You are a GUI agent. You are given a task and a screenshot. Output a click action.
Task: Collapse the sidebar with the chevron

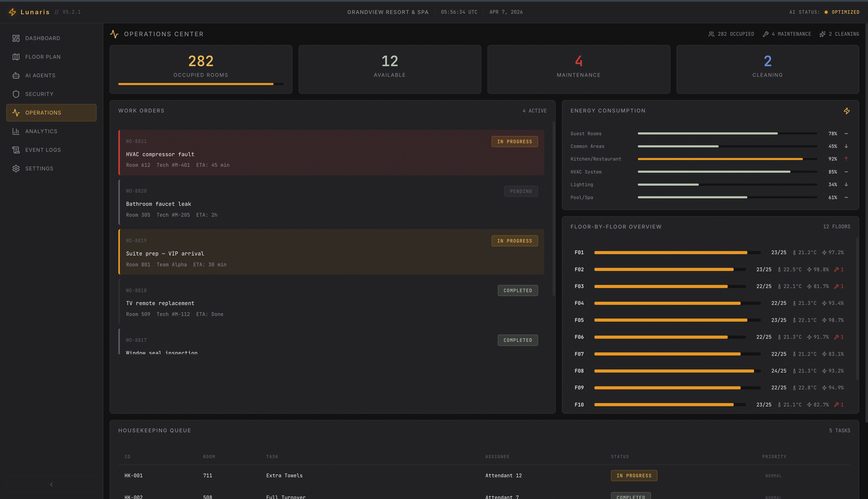tap(51, 484)
